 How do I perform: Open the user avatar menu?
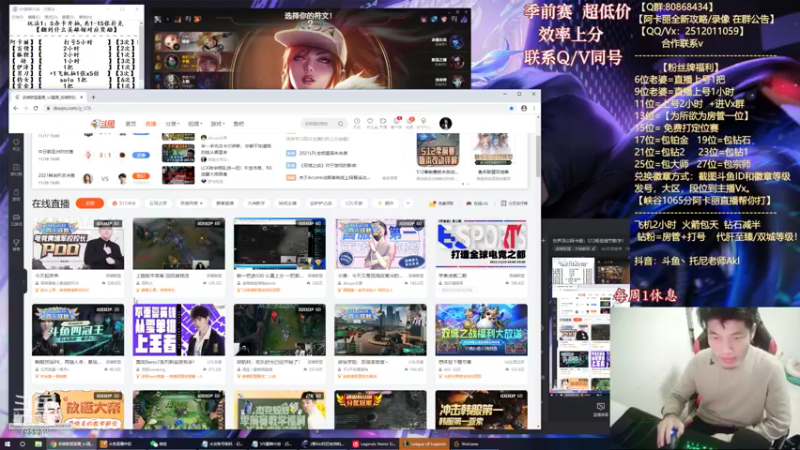point(445,123)
